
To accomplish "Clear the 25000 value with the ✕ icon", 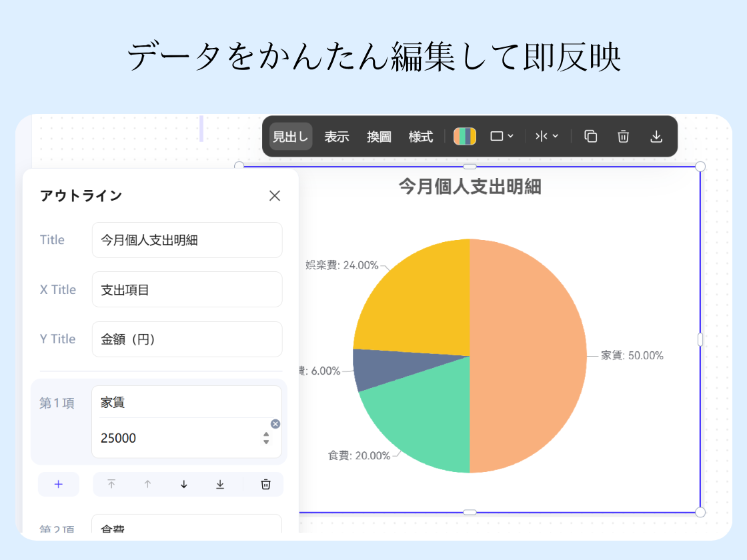I will click(275, 424).
